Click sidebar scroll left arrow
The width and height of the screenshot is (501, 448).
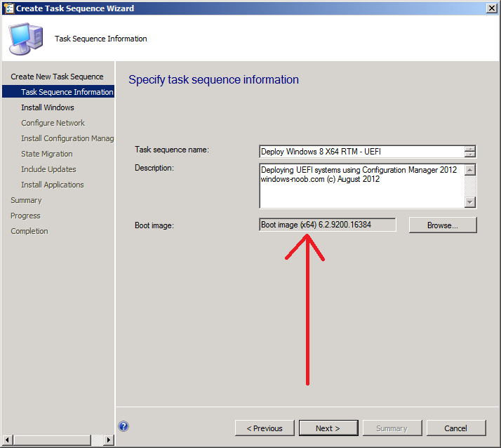click(8, 440)
